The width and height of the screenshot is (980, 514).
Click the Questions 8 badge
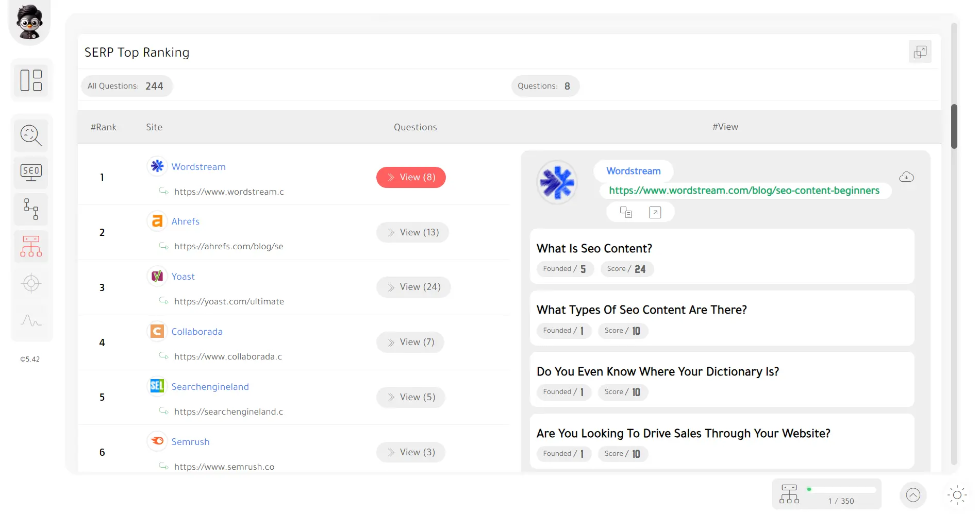[x=545, y=86]
